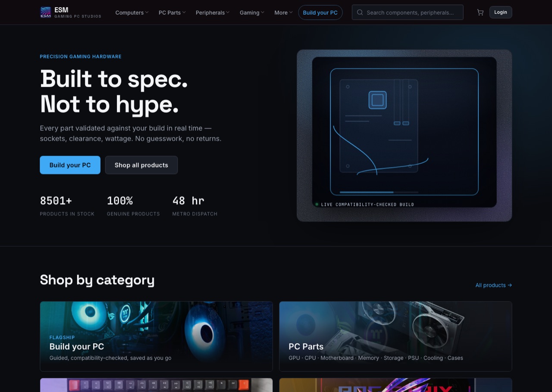The width and height of the screenshot is (552, 392).
Task: Click the "PRODUCTS IN STOCK" label
Action: (x=67, y=214)
